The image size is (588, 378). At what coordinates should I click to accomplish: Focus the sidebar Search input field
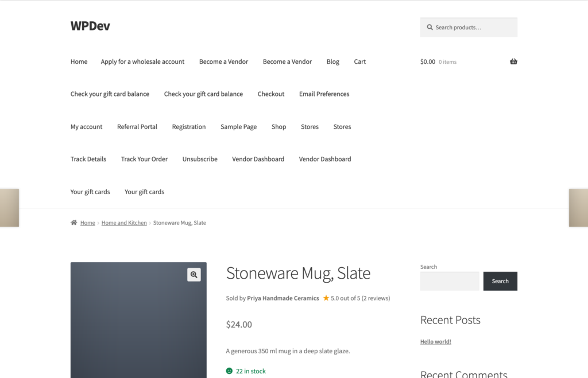point(450,281)
